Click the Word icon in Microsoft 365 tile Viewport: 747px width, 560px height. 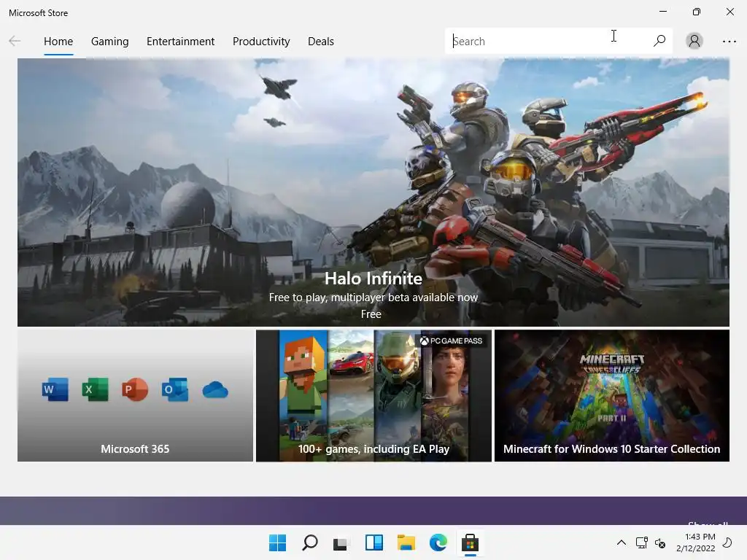coord(55,389)
